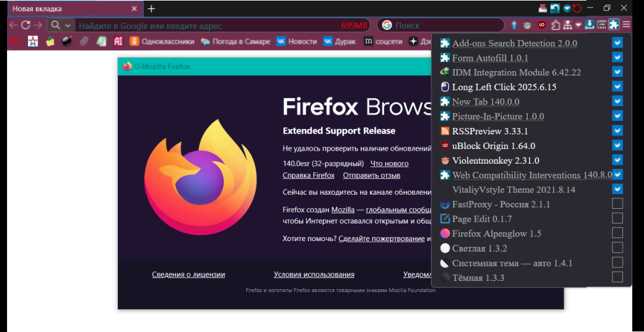Go forward with the right arrow button
Screen dimensions: 644x332
[x=38, y=25]
